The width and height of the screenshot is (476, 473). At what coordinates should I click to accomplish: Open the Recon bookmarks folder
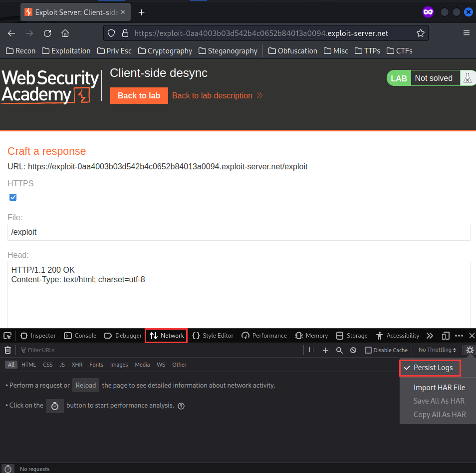point(20,51)
